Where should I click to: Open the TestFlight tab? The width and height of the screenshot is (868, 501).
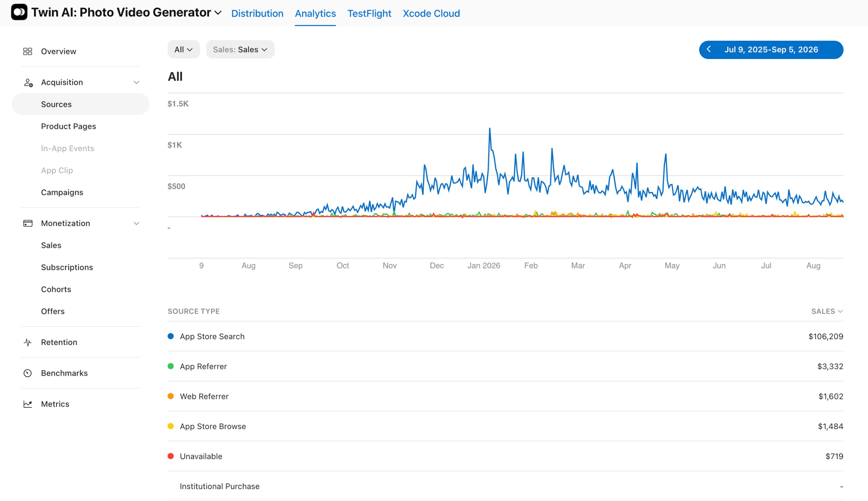[369, 14]
